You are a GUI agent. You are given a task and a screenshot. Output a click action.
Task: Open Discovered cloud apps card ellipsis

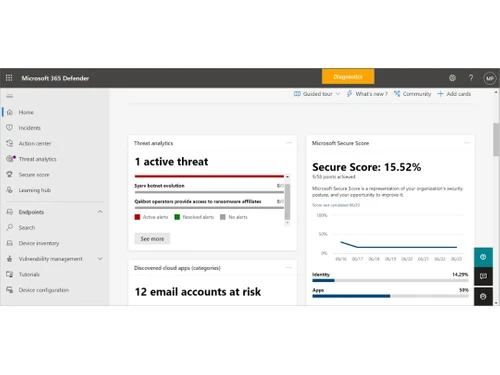point(289,267)
